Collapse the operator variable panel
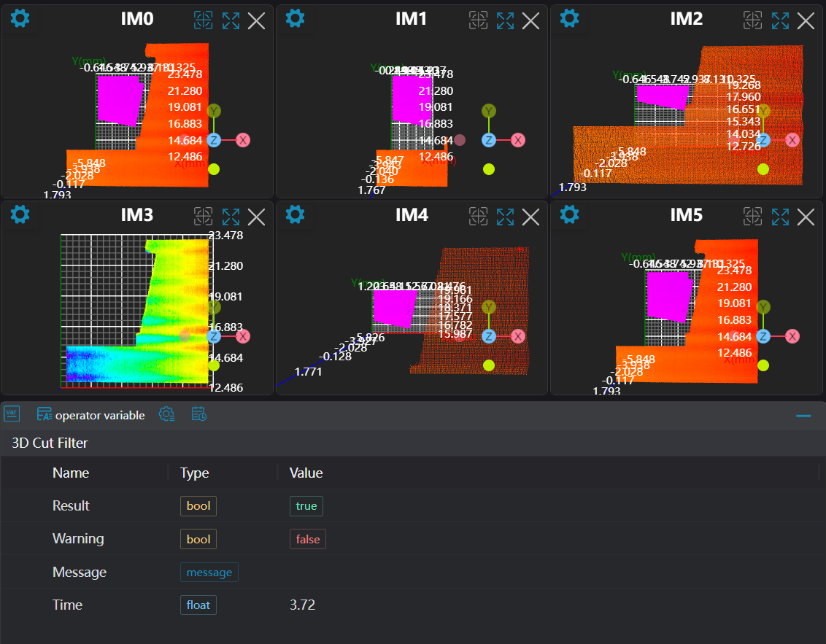 coord(803,415)
